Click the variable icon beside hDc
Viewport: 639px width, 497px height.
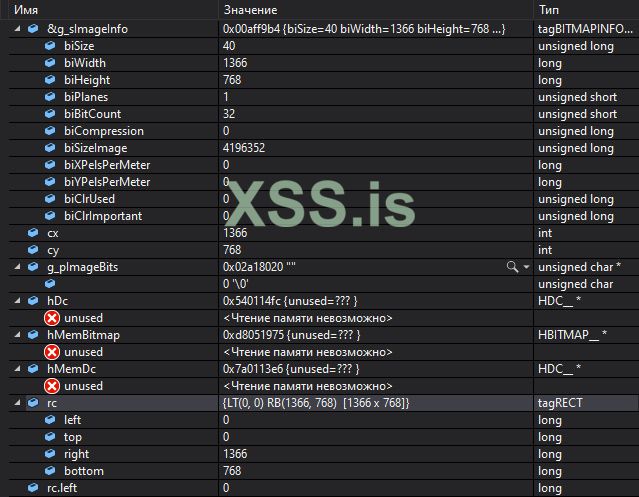(33, 301)
